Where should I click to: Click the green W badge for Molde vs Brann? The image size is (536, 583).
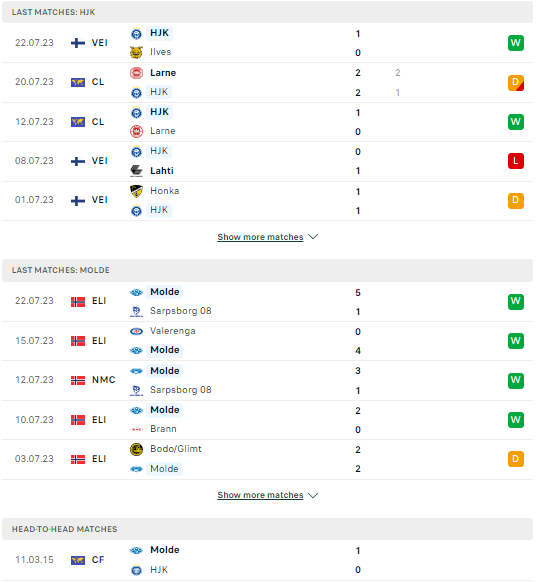point(516,420)
